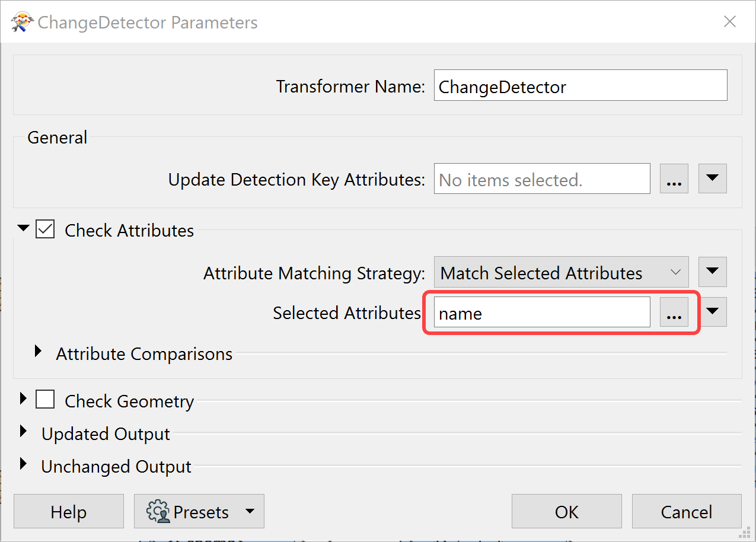Click the Help button
This screenshot has height=542, width=756.
[69, 511]
